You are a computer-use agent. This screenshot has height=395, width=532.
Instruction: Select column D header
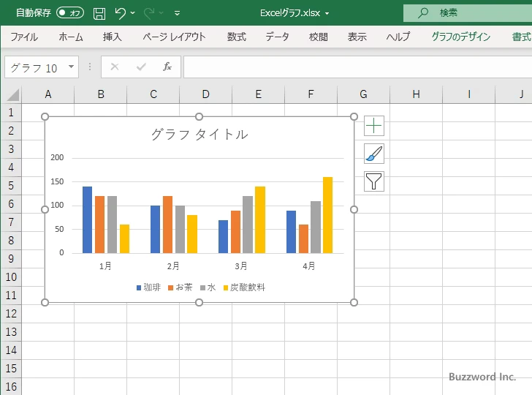click(x=205, y=94)
